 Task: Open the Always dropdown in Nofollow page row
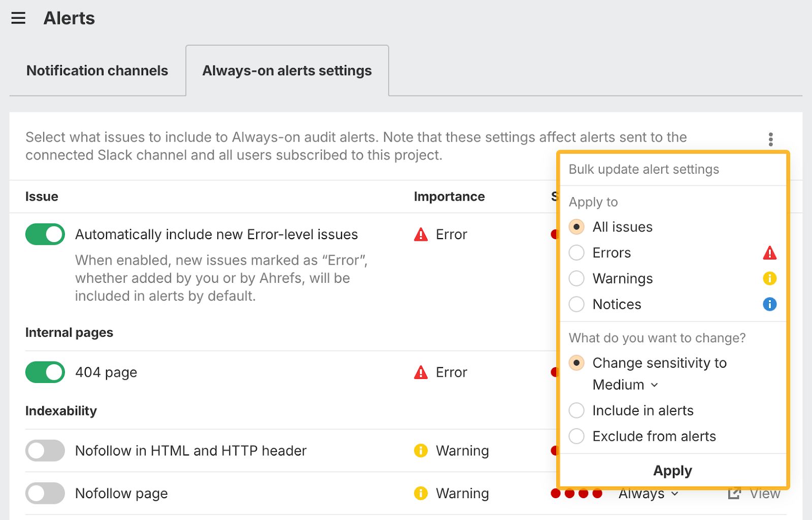(648, 494)
